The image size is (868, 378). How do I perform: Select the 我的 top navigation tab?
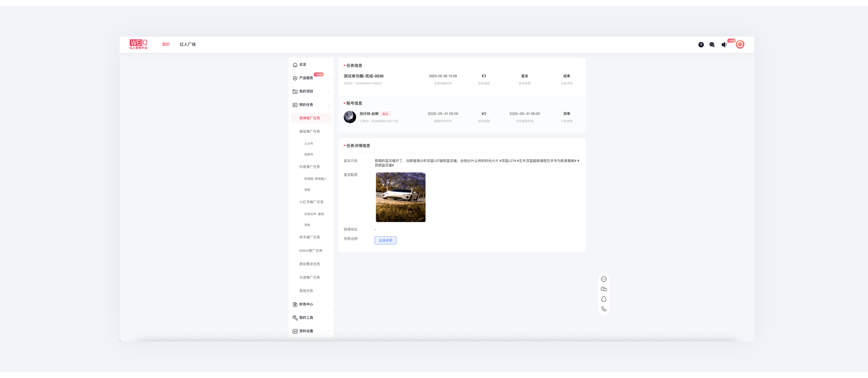pos(166,44)
